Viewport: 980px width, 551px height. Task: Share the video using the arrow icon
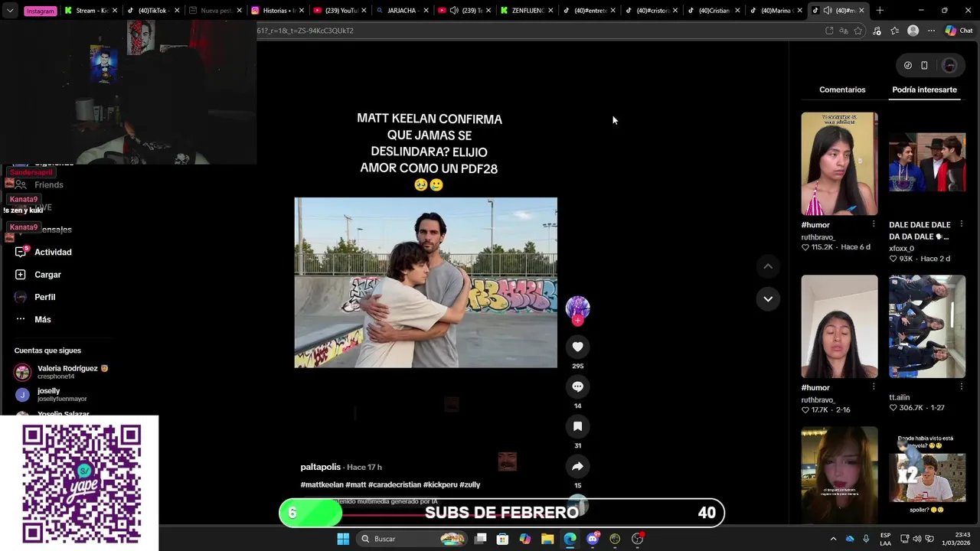[577, 466]
